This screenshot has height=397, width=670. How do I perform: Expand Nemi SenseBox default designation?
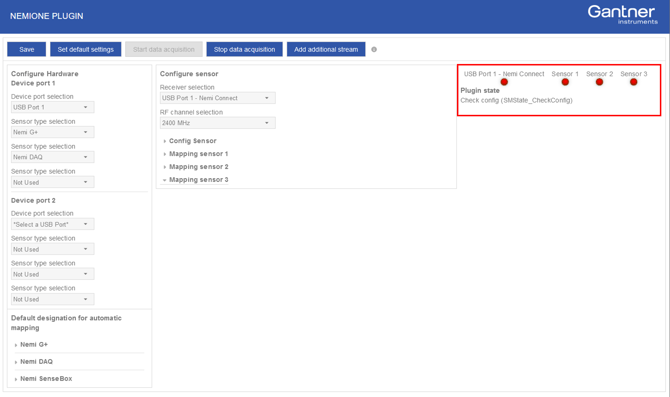pos(43,379)
